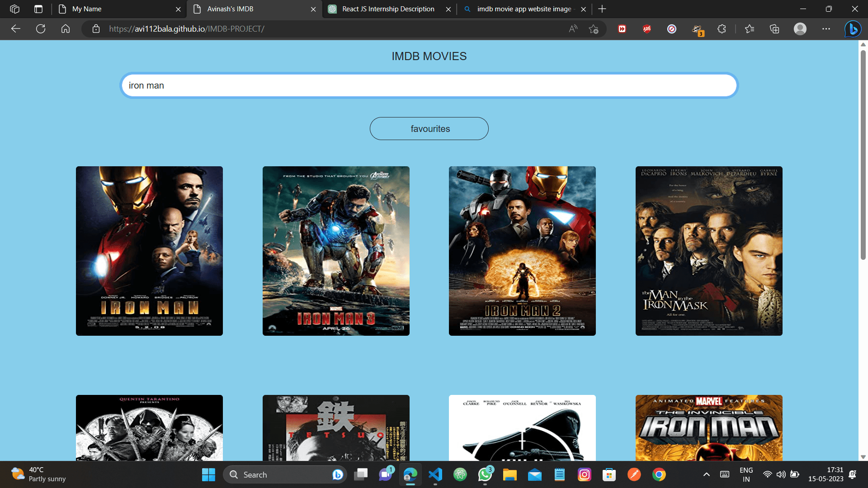Open the Windows Start menu
The width and height of the screenshot is (868, 488).
[x=208, y=474]
